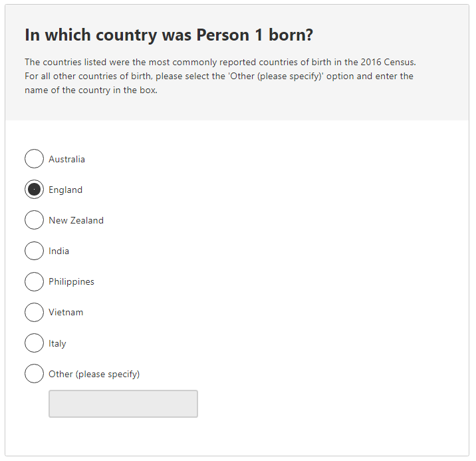
Task: Click the 'Australia' option label text
Action: click(x=66, y=160)
